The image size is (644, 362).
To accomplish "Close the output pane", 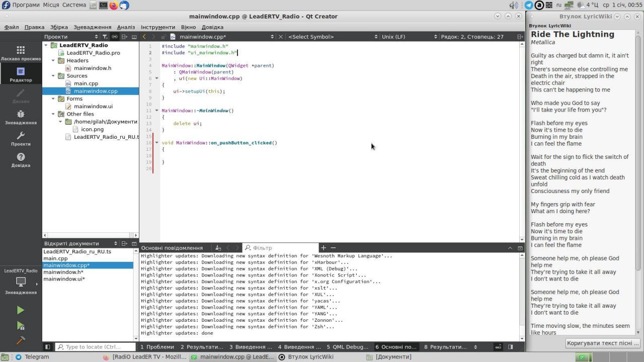I will tap(520, 248).
